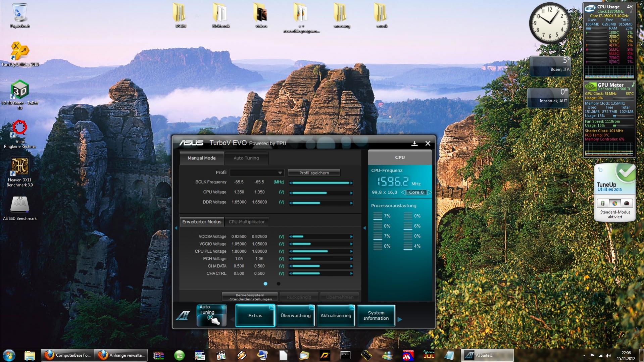Show hidden system tray icons
Screen dimensions: 644x362
pyautogui.click(x=584, y=356)
